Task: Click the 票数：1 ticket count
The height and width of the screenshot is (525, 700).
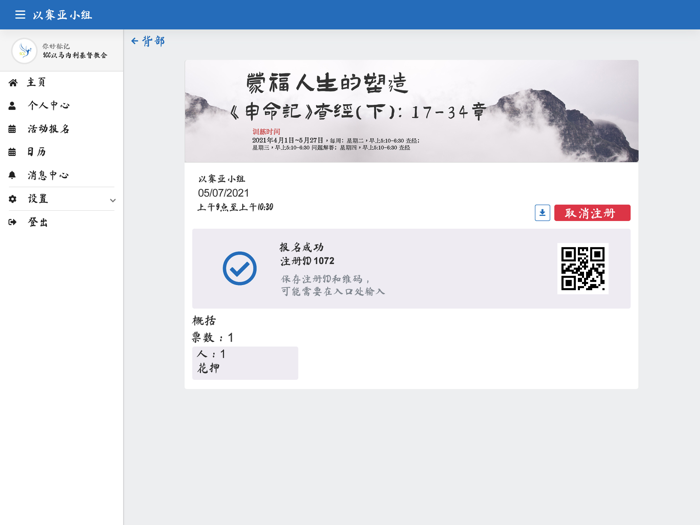Action: click(212, 338)
